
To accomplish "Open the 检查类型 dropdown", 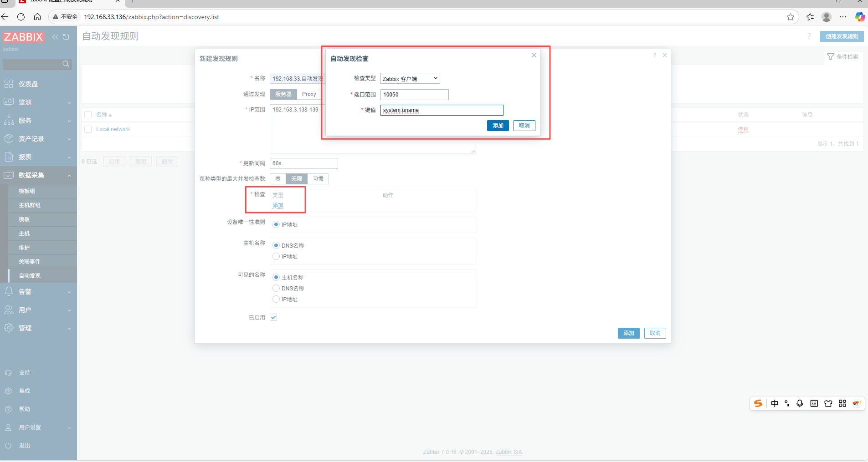I will pyautogui.click(x=410, y=79).
